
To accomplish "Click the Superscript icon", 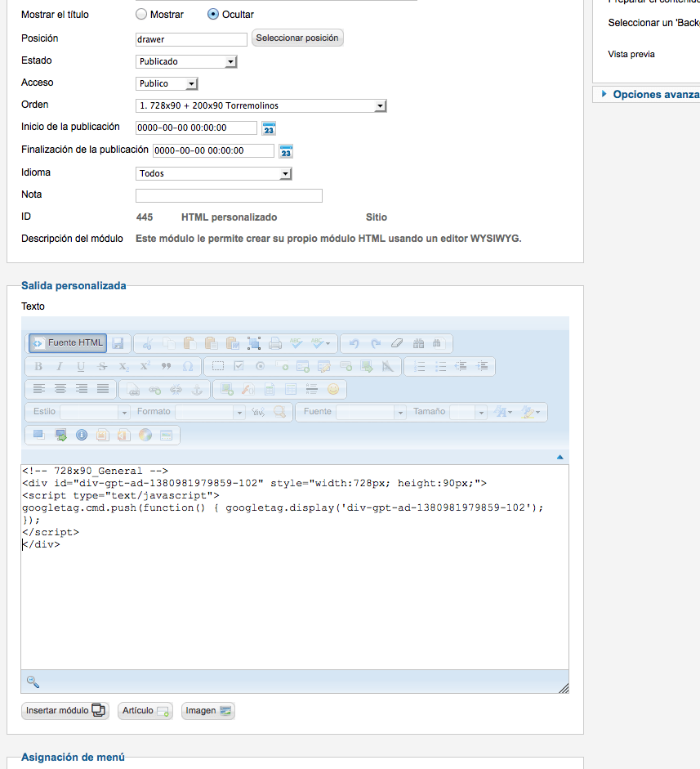I will tap(145, 366).
